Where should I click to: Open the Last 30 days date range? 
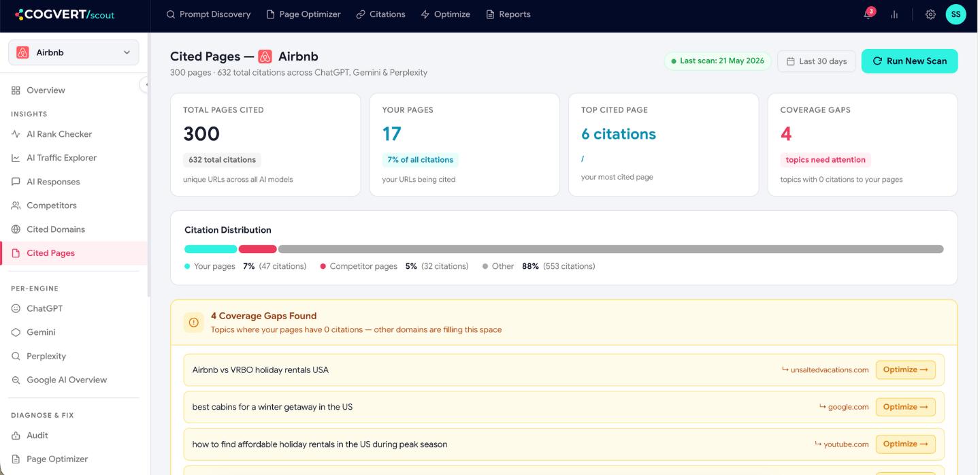tap(817, 61)
